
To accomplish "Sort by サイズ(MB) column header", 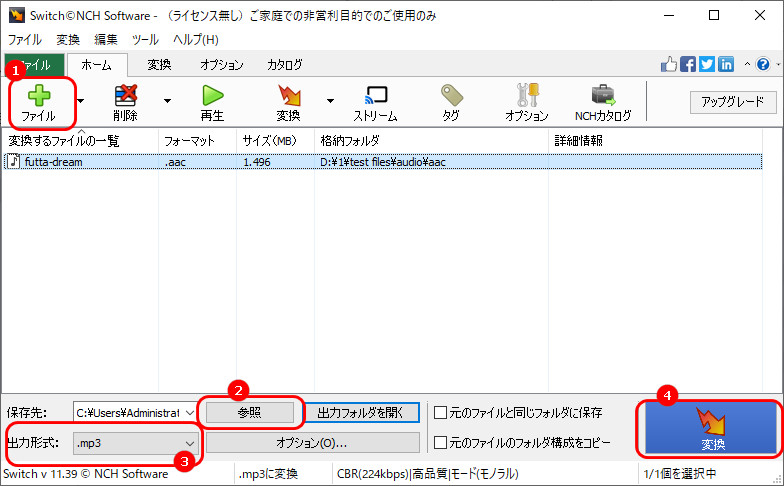I will click(x=275, y=141).
